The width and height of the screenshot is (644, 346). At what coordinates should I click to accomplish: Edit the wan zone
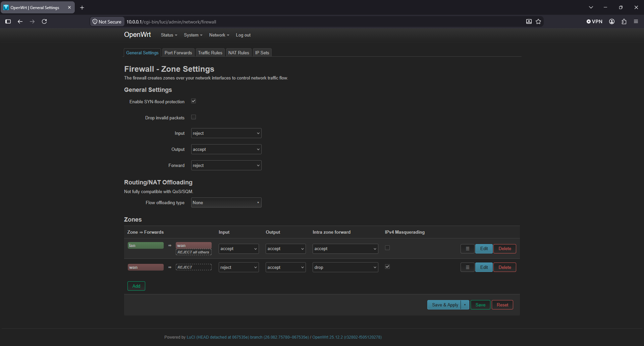(484, 268)
